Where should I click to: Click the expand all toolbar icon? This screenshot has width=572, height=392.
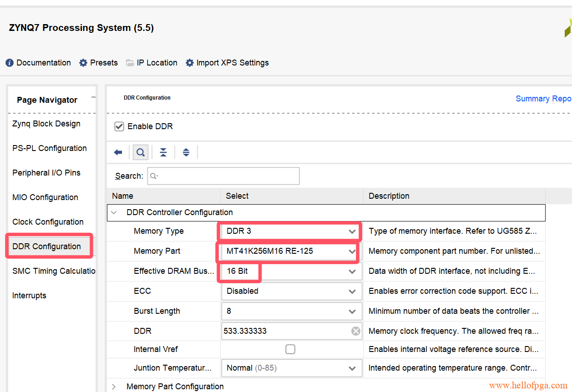pyautogui.click(x=186, y=152)
